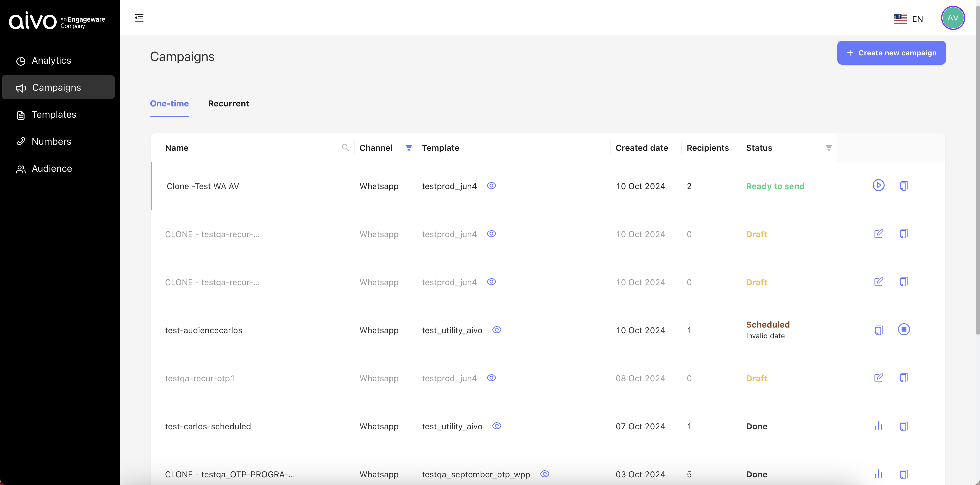Click the Name column search icon
The width and height of the screenshot is (980, 485).
(345, 148)
